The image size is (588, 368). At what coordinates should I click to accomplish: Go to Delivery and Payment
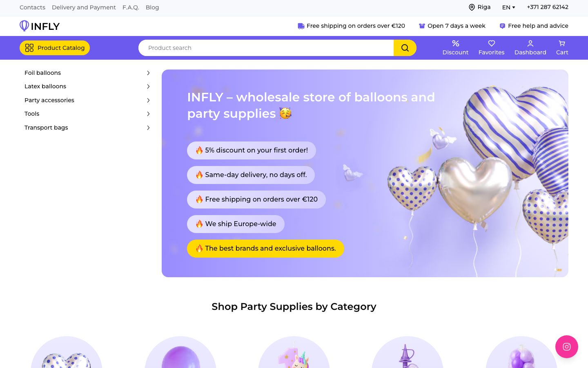[84, 7]
